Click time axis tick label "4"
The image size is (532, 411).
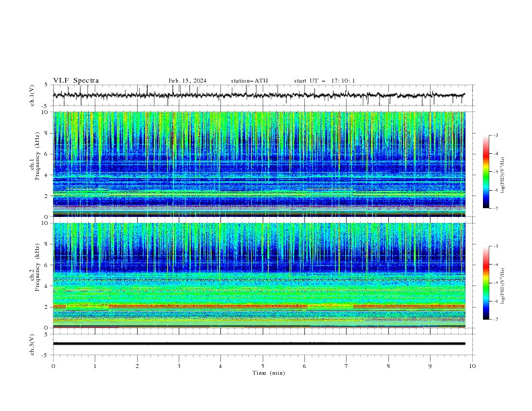click(220, 366)
